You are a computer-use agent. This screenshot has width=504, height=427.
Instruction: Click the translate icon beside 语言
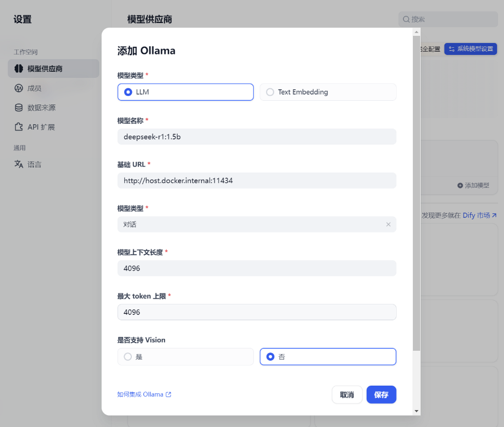(19, 164)
